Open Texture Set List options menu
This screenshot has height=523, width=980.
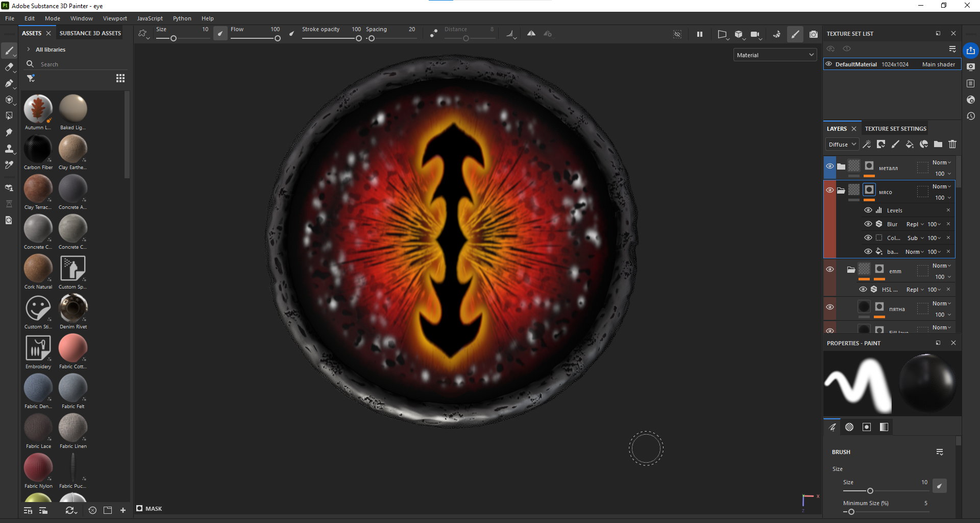952,49
